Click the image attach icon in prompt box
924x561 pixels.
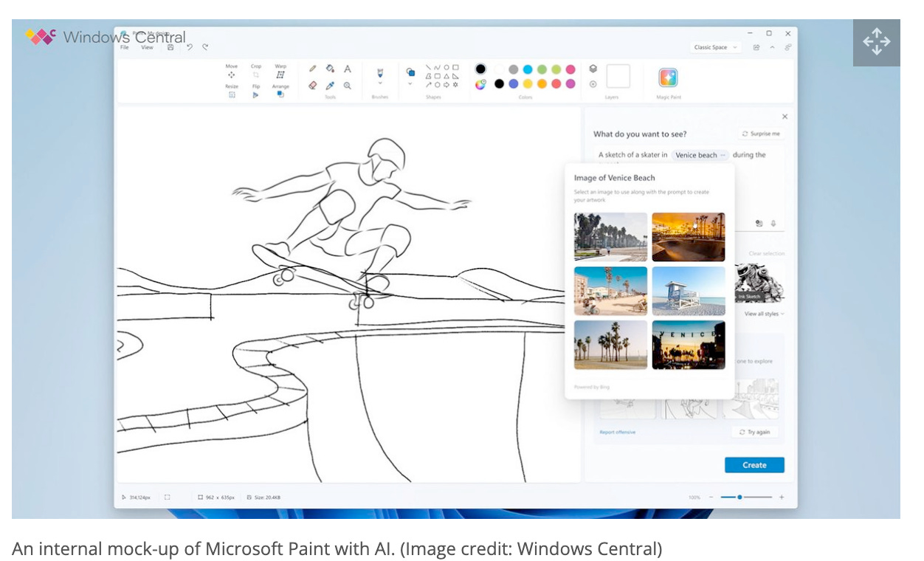pyautogui.click(x=759, y=223)
